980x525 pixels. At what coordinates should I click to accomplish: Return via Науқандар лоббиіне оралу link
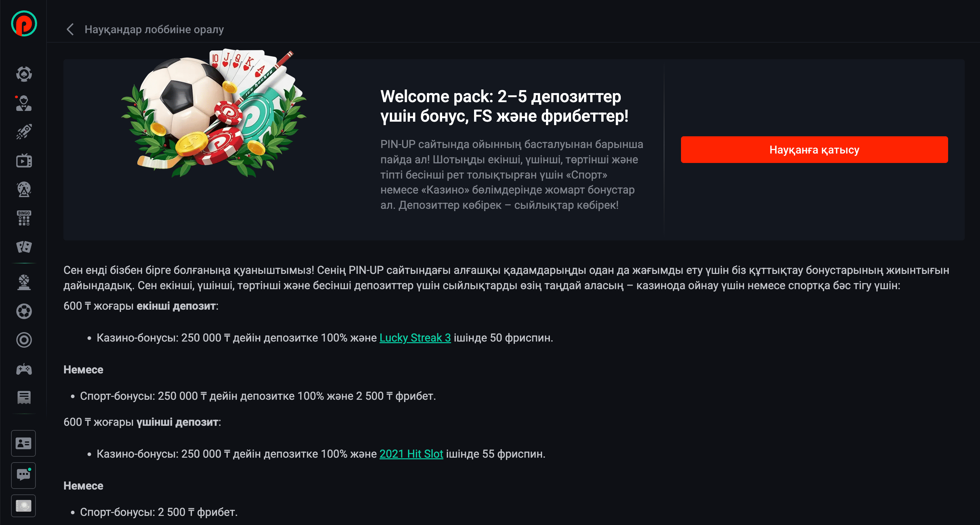(154, 29)
